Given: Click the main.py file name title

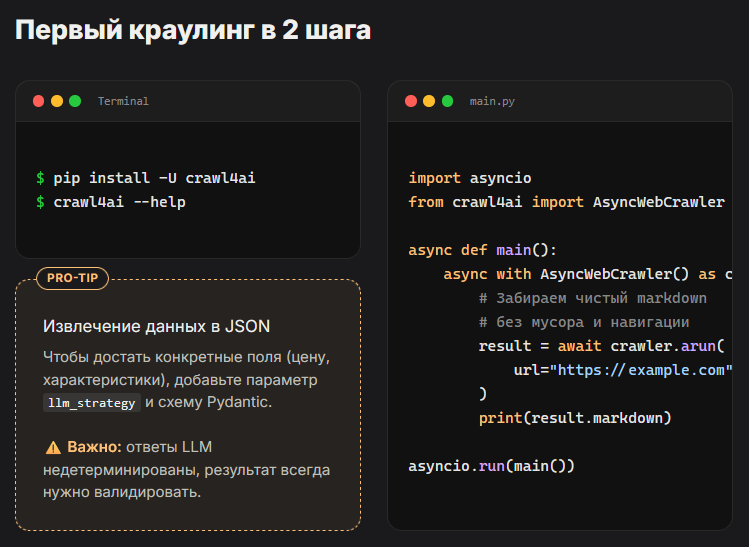Looking at the screenshot, I should click(x=492, y=101).
